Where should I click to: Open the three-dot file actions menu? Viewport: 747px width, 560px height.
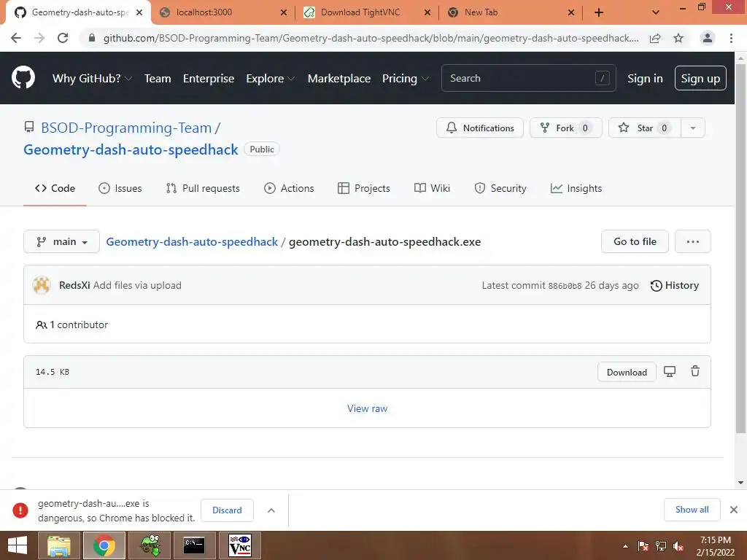point(693,241)
